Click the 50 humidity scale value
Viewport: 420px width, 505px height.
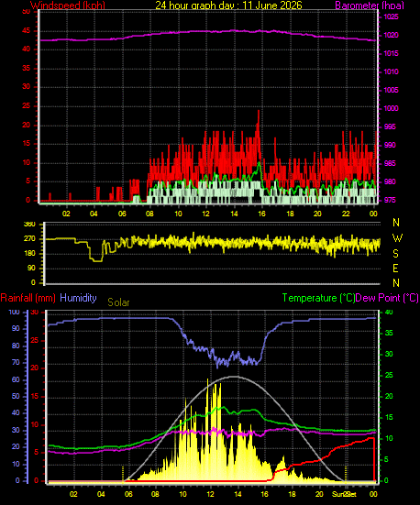coord(16,396)
